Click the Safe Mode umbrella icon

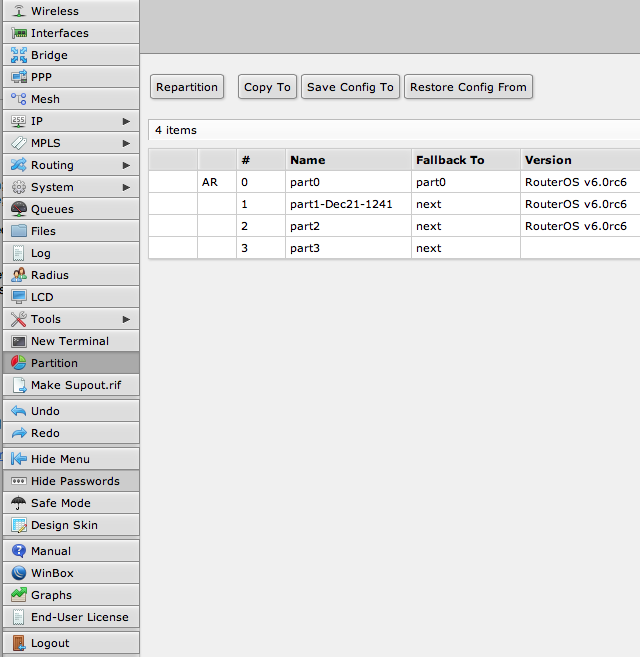pos(19,503)
